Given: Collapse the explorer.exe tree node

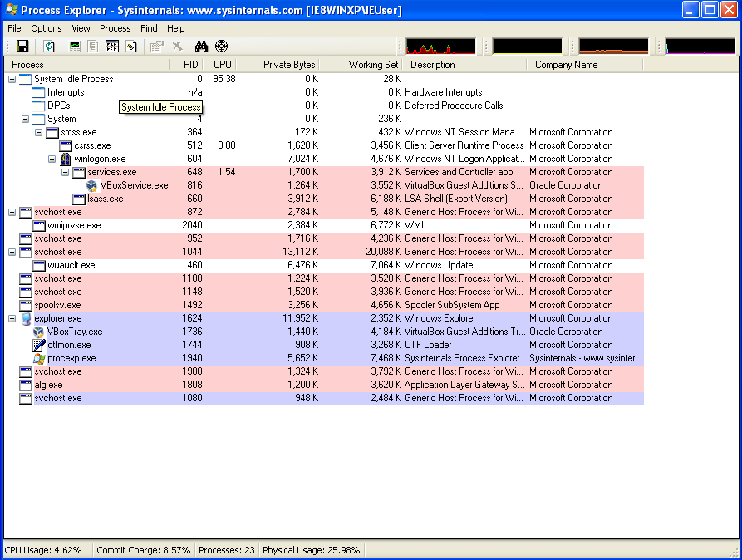Looking at the screenshot, I should [12, 318].
